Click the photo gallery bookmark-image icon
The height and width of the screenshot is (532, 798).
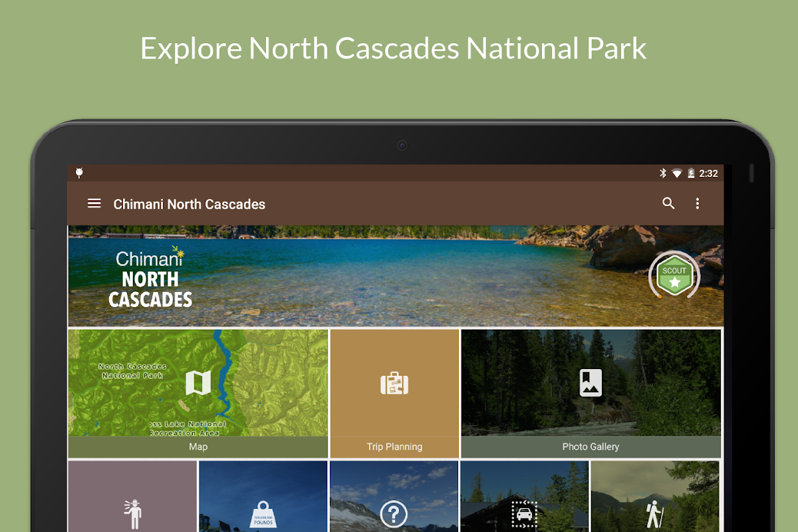pyautogui.click(x=591, y=382)
